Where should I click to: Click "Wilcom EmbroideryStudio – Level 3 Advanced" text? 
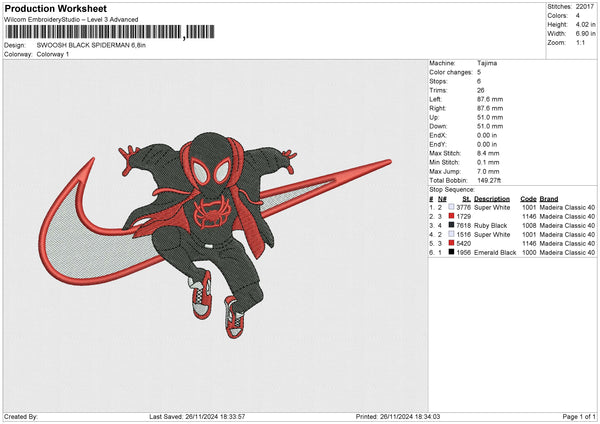click(x=71, y=20)
